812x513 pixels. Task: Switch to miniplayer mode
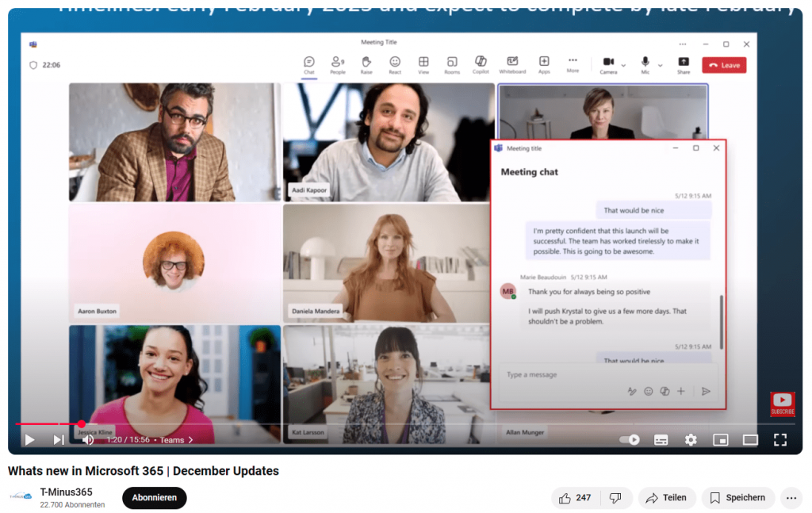point(720,440)
